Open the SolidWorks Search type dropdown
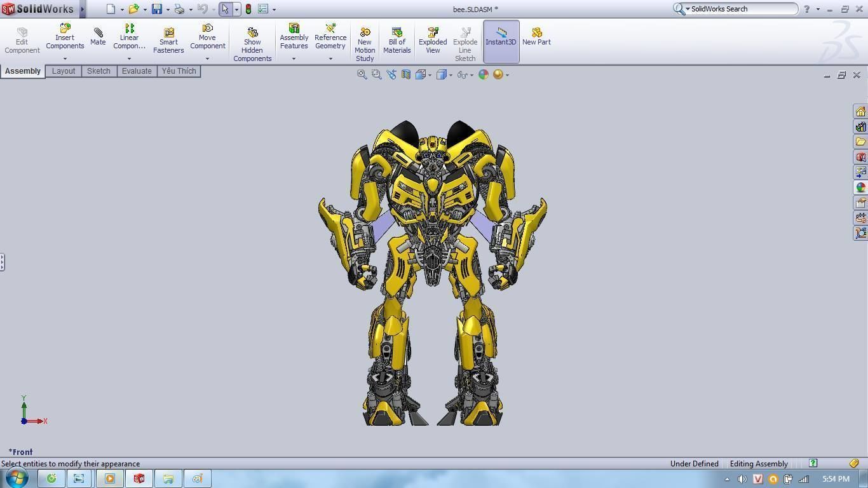 (x=688, y=9)
